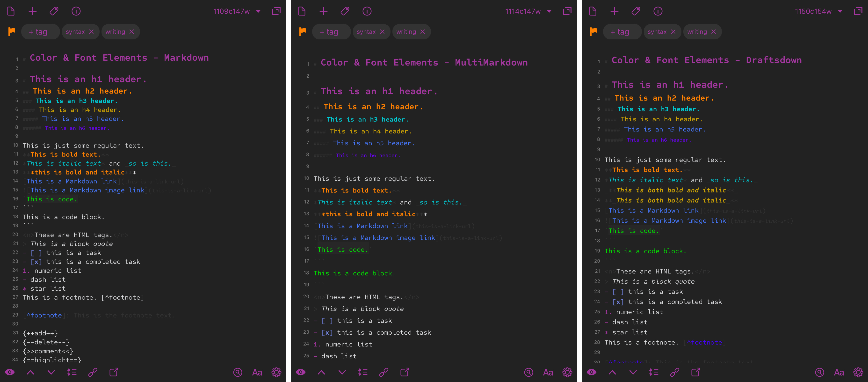Click the new draft plus icon in left pane
The height and width of the screenshot is (382, 868).
click(32, 11)
